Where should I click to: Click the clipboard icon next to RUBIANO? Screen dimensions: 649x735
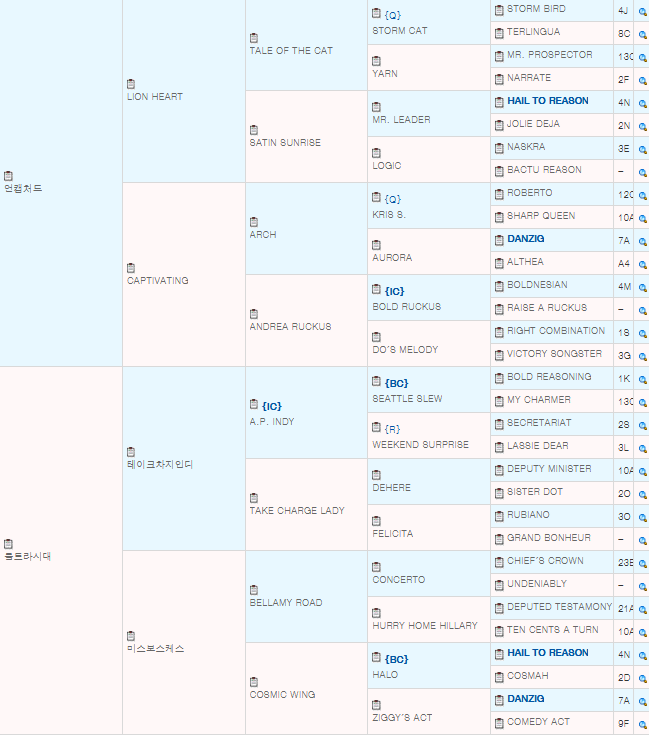pos(499,515)
